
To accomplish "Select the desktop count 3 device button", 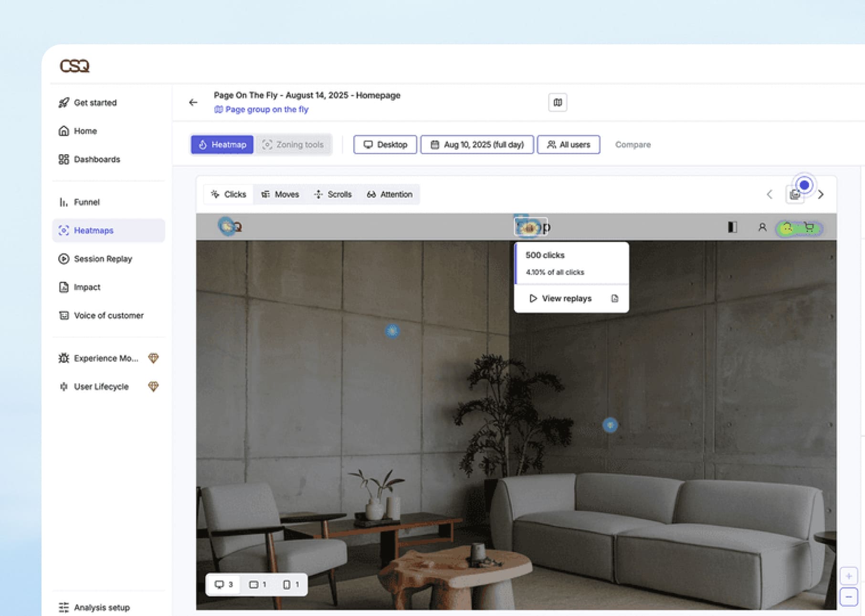I will [223, 584].
